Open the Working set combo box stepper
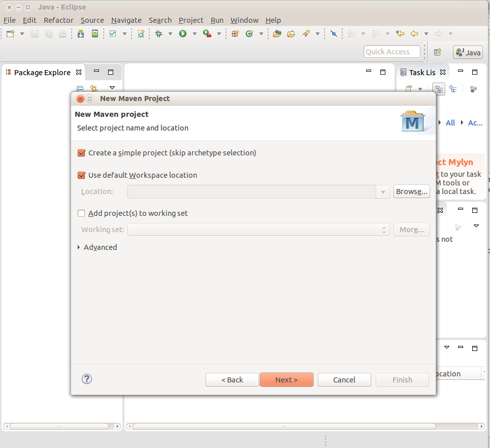Viewport: 490px width, 448px height. coord(383,230)
